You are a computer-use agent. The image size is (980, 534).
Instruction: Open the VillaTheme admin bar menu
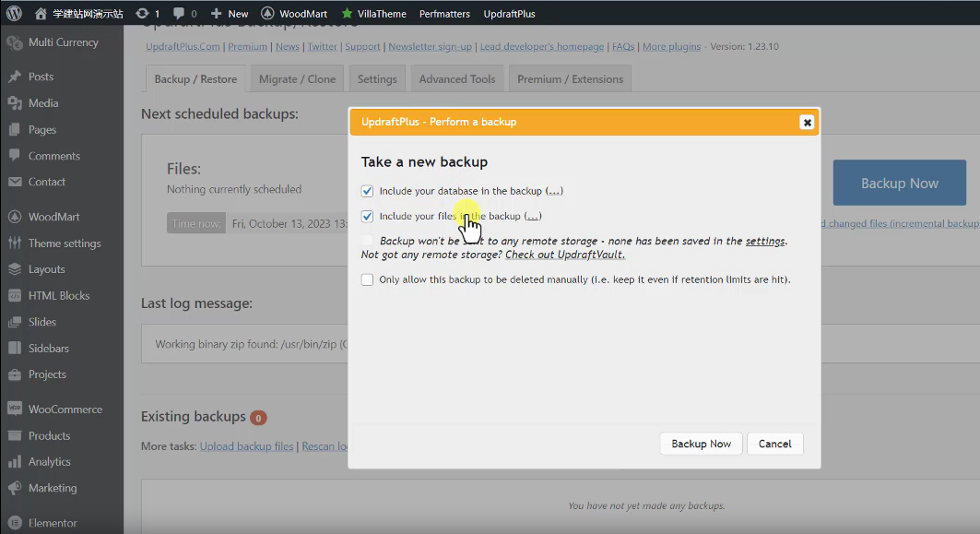[373, 13]
